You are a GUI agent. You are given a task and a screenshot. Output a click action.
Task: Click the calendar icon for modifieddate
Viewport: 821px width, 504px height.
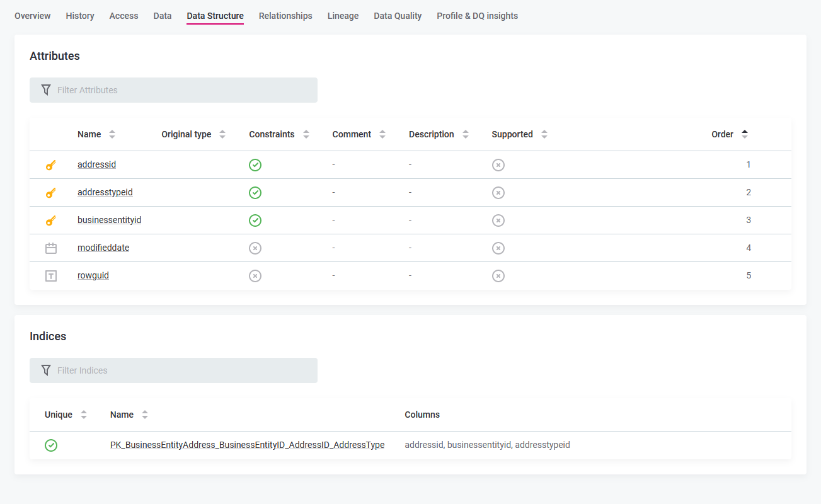pos(51,248)
